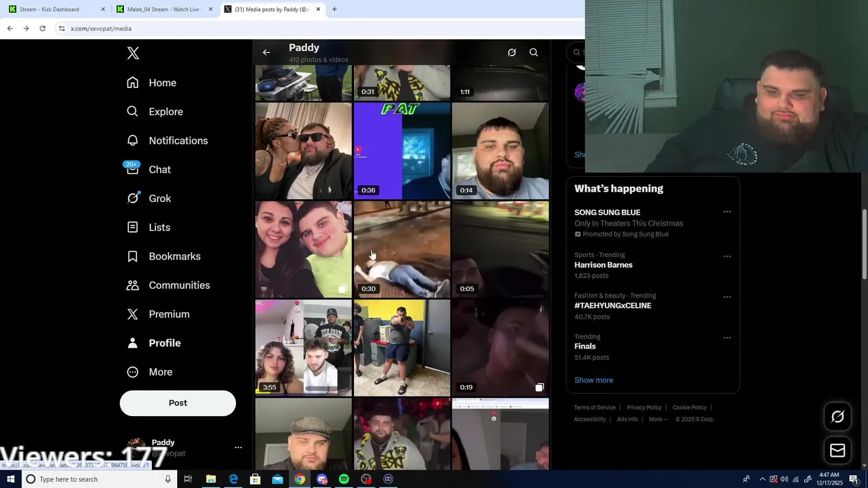Open Spotify from the taskbar
This screenshot has height=488, width=868.
(x=344, y=479)
